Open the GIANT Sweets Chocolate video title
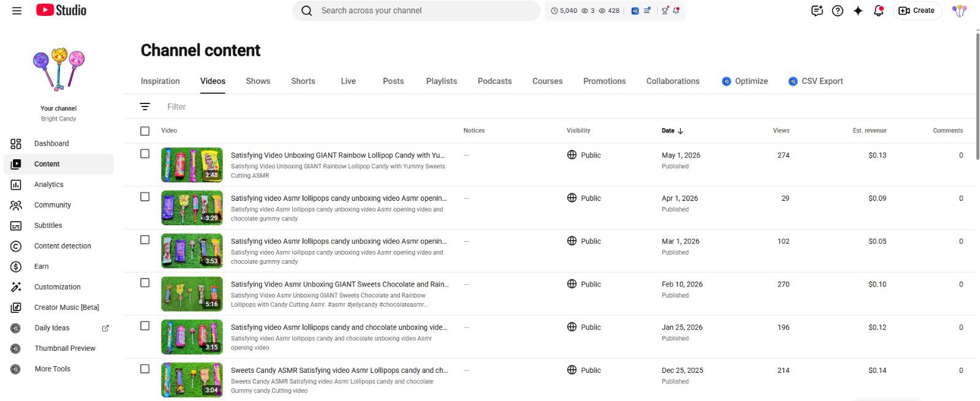Screen dimensions: 980x401 point(339,284)
